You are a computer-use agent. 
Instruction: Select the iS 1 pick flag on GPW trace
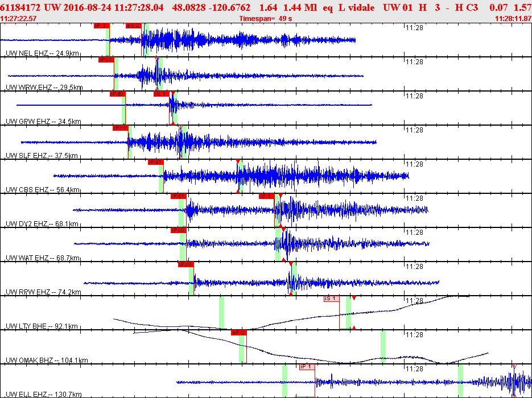pos(161,94)
